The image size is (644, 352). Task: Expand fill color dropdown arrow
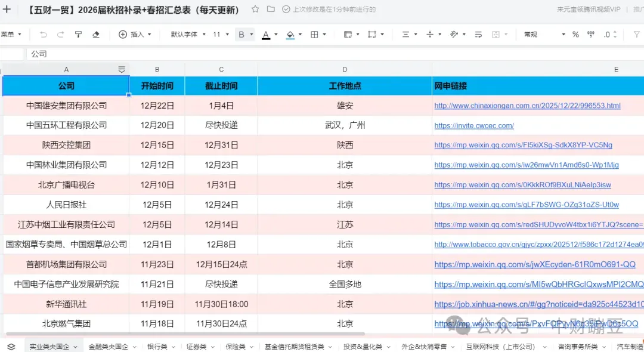click(300, 35)
